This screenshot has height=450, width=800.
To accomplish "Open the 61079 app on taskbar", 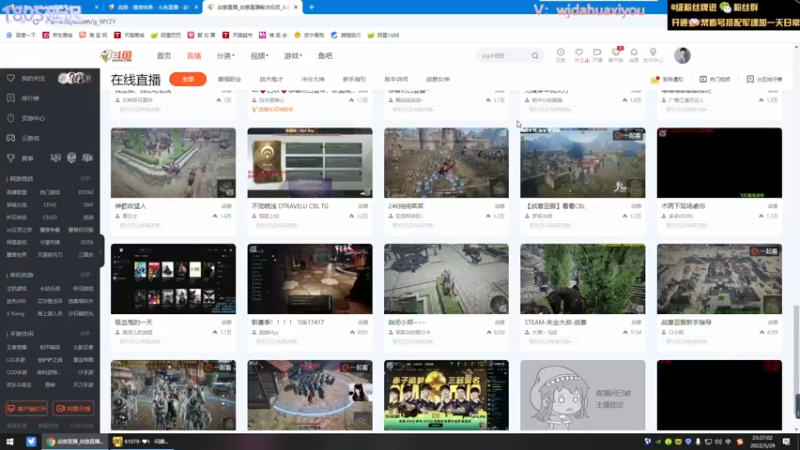I will click(x=141, y=441).
